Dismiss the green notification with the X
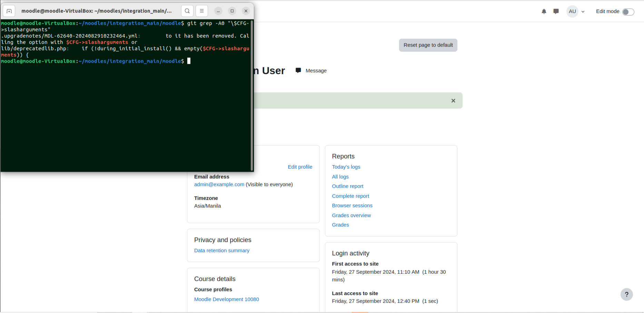The image size is (644, 313). tap(453, 101)
